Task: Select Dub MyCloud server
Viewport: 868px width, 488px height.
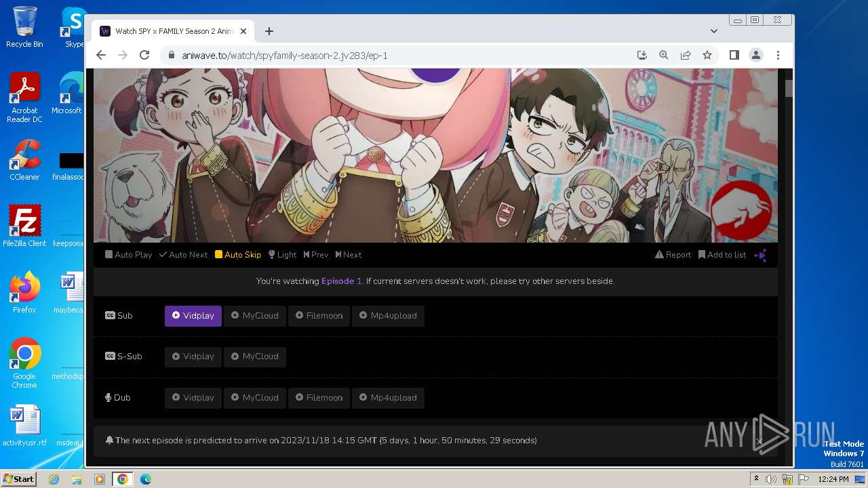Action: click(x=255, y=398)
